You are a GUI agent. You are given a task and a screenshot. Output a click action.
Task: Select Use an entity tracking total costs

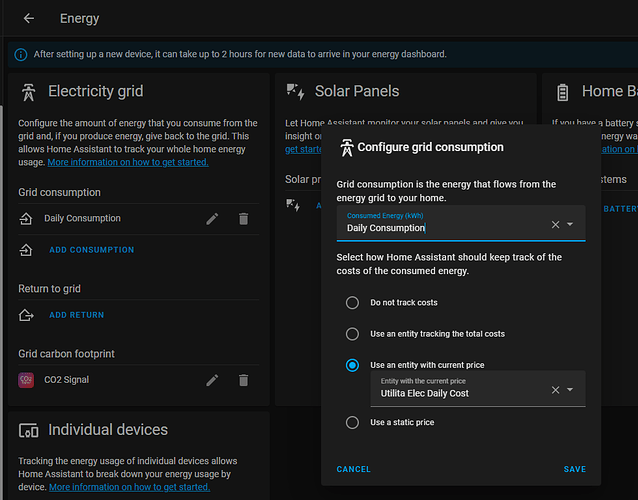tap(352, 334)
